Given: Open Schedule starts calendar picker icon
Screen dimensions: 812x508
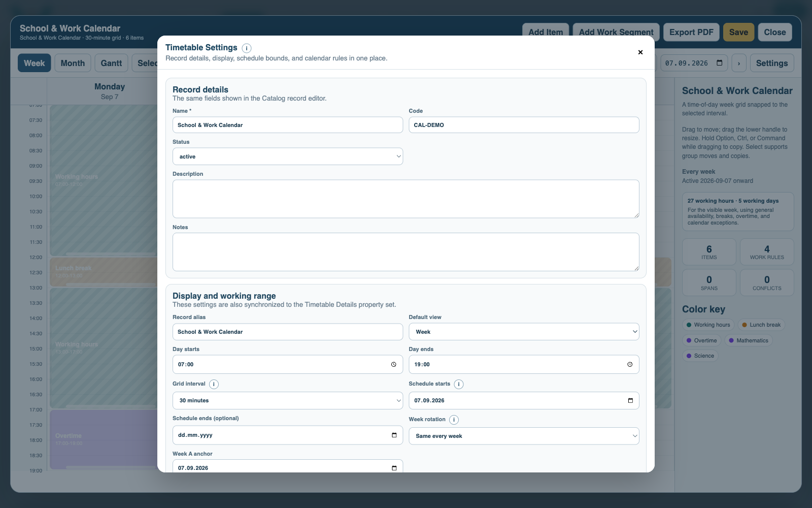Looking at the screenshot, I should 630,400.
